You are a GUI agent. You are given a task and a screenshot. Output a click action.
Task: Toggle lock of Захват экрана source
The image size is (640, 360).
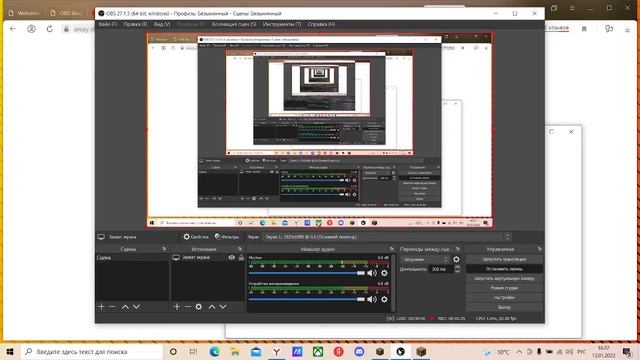click(241, 258)
